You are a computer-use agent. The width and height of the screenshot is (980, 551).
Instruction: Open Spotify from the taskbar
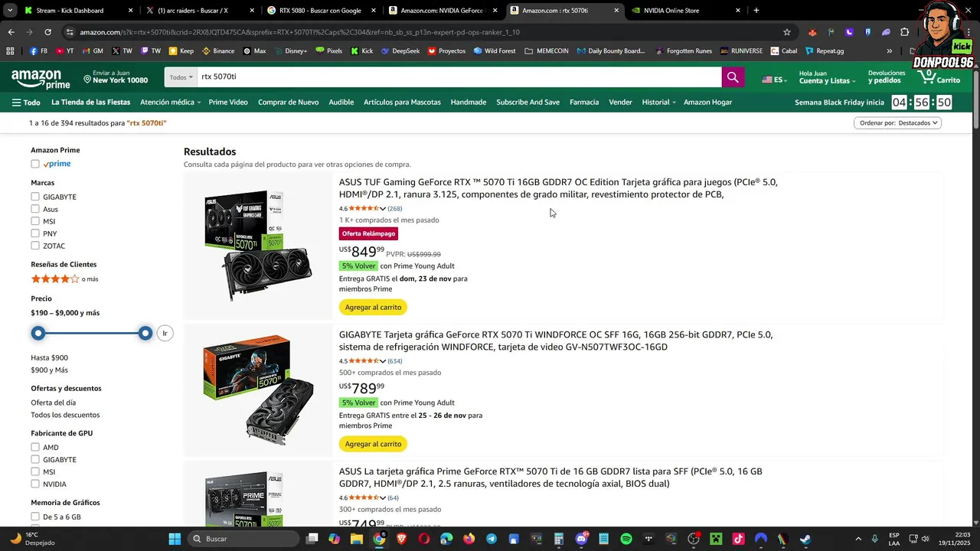pyautogui.click(x=626, y=539)
